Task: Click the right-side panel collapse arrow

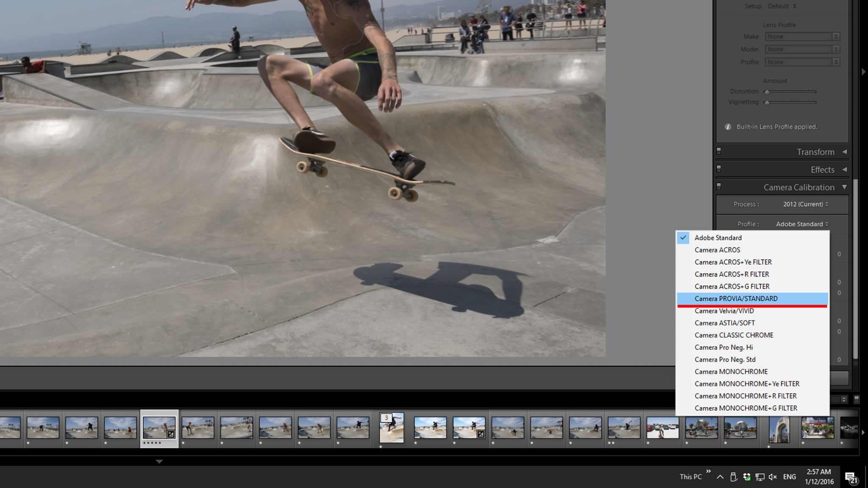Action: click(x=863, y=72)
